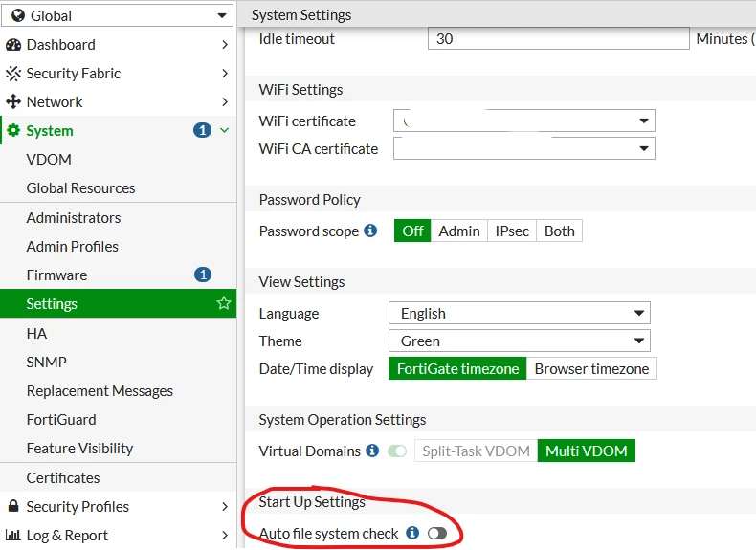756x550 pixels.
Task: Set Password scope to Off
Action: click(412, 231)
